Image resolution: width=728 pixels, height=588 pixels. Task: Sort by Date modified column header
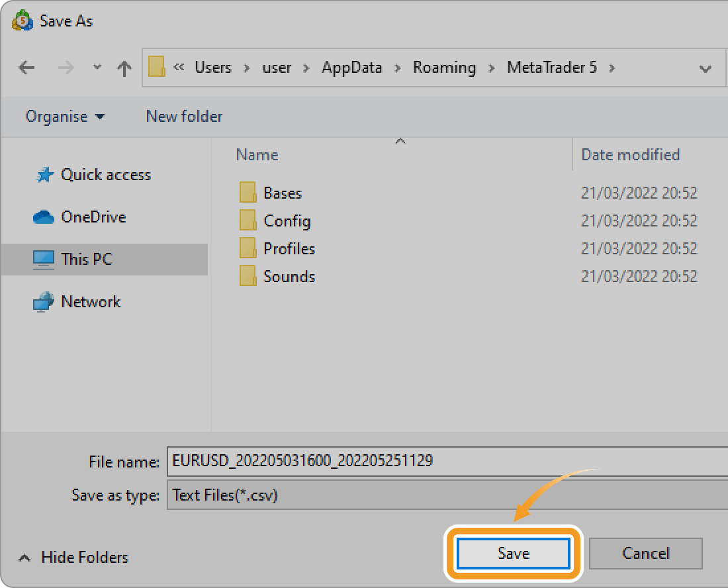click(x=631, y=155)
